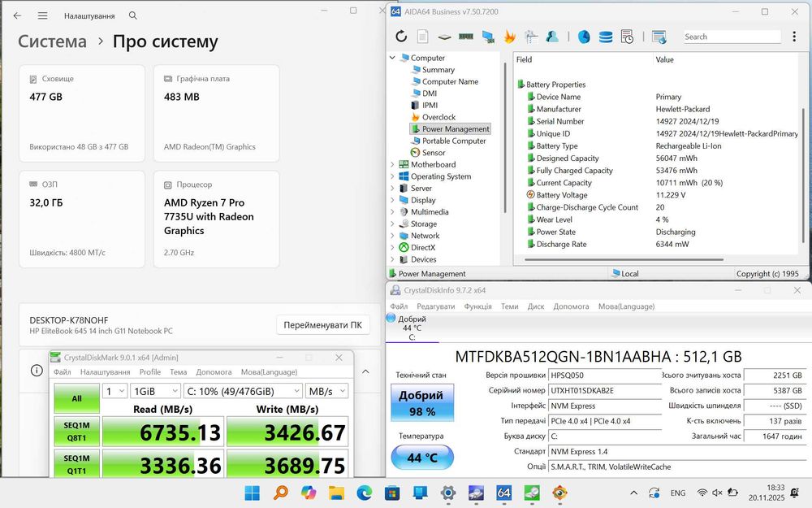Open AIDA64 CPU chip toolbar icon
This screenshot has width=812, height=508.
tap(444, 37)
